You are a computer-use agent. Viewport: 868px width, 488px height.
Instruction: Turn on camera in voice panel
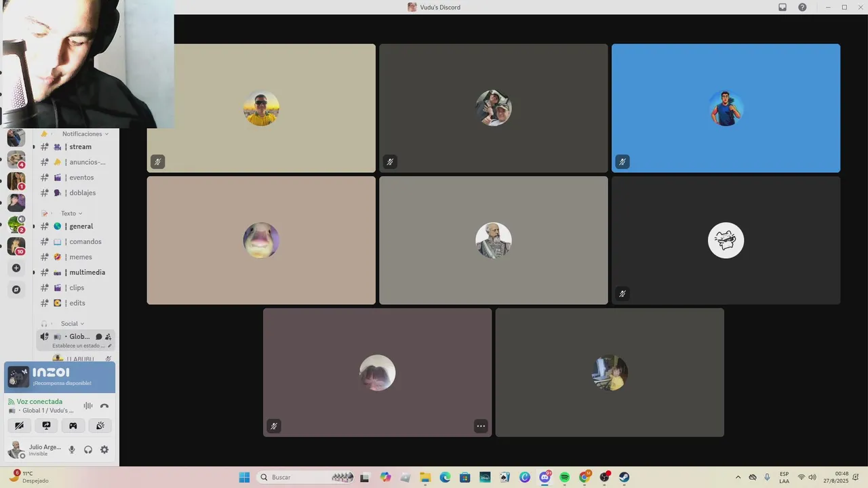pos(20,426)
